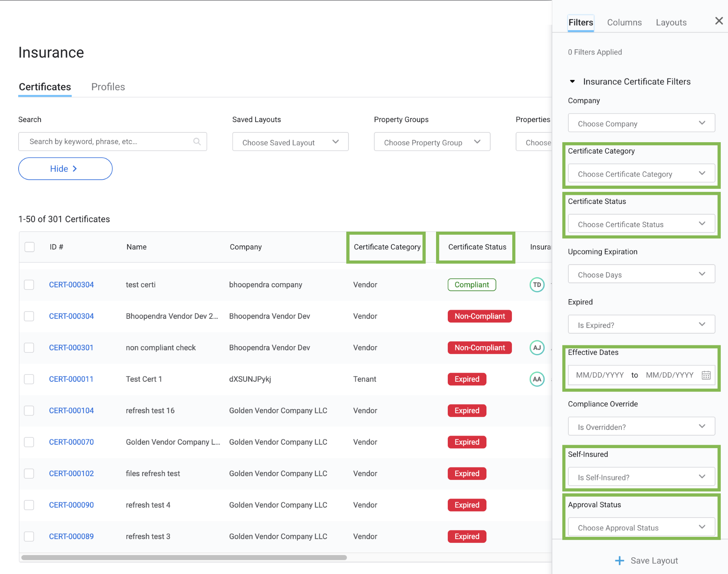Collapse Insurance Certificate Filters section
Screen dimensions: 728x574
pos(573,82)
